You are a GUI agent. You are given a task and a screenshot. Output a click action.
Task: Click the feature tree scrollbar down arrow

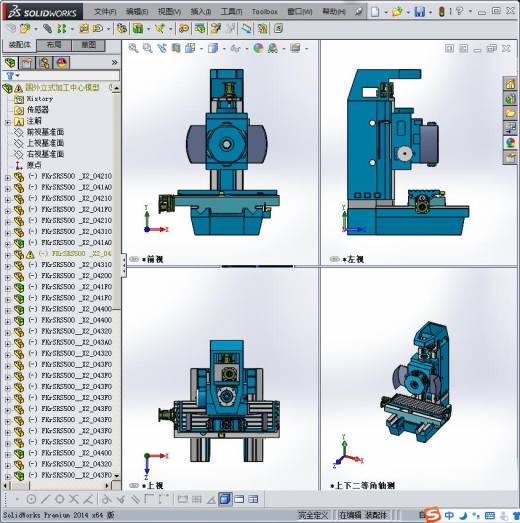click(116, 476)
